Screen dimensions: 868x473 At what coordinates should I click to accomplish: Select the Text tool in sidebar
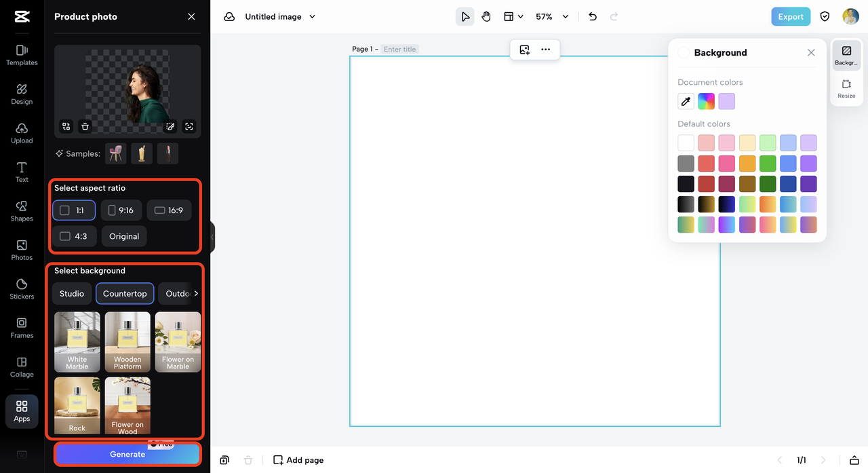coord(22,172)
